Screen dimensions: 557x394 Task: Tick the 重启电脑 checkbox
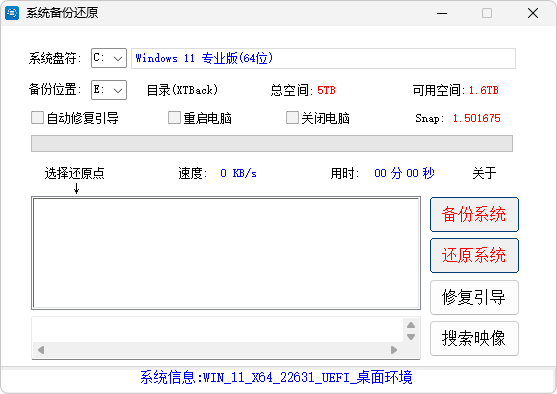point(174,118)
